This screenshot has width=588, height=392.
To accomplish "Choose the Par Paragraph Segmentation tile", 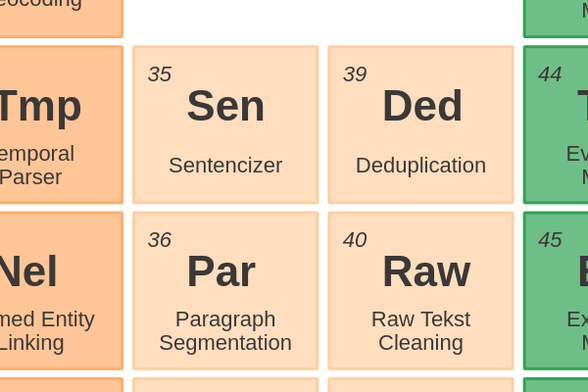I will tap(225, 291).
